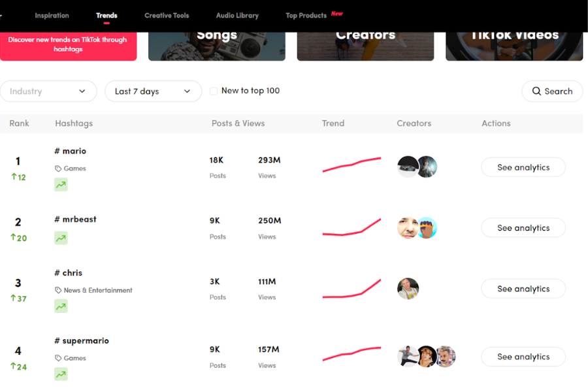This screenshot has height=392, width=588.
Task: Click the trending-up icon under #mrbeast
Action: click(61, 238)
